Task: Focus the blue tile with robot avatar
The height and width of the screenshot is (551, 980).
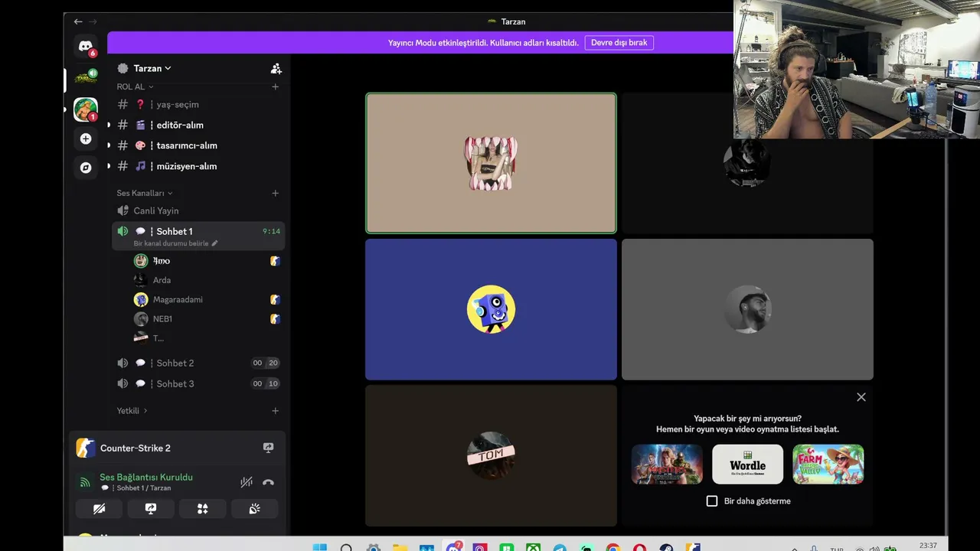Action: point(491,309)
